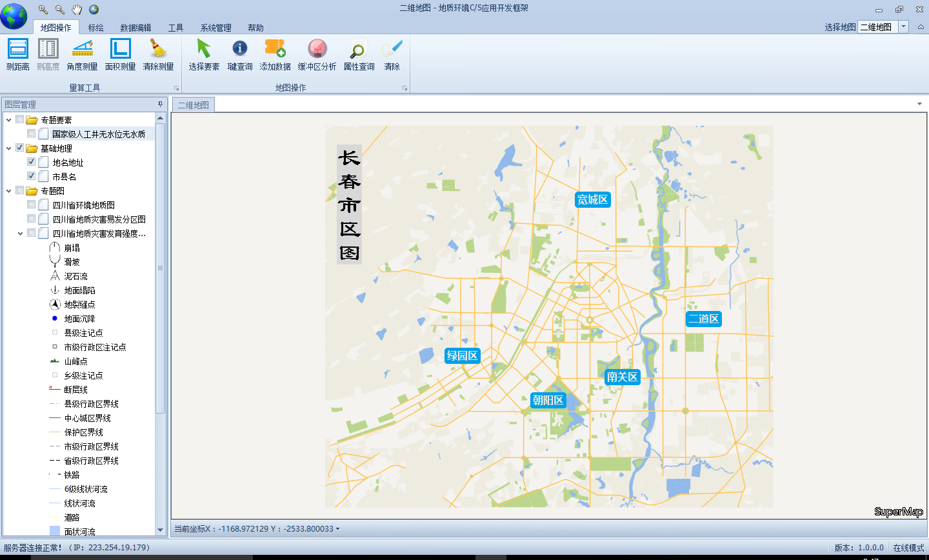Check the 四川省地质灾害发育强度 layer checkbox
This screenshot has width=929, height=560.
point(32,233)
